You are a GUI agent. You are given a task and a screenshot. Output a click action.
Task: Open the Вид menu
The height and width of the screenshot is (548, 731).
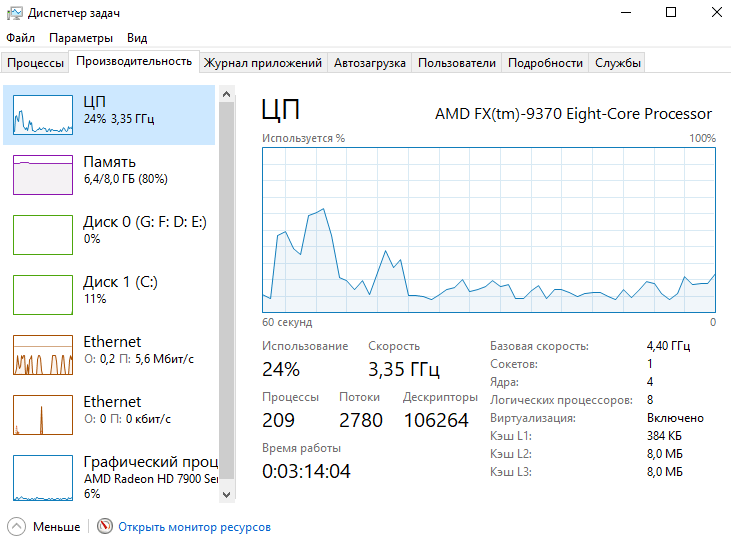pyautogui.click(x=137, y=38)
